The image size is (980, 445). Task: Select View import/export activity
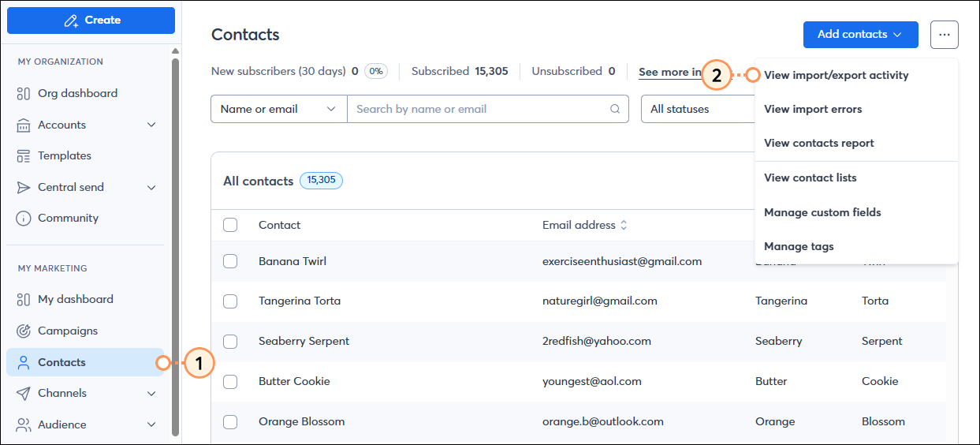[x=837, y=75]
